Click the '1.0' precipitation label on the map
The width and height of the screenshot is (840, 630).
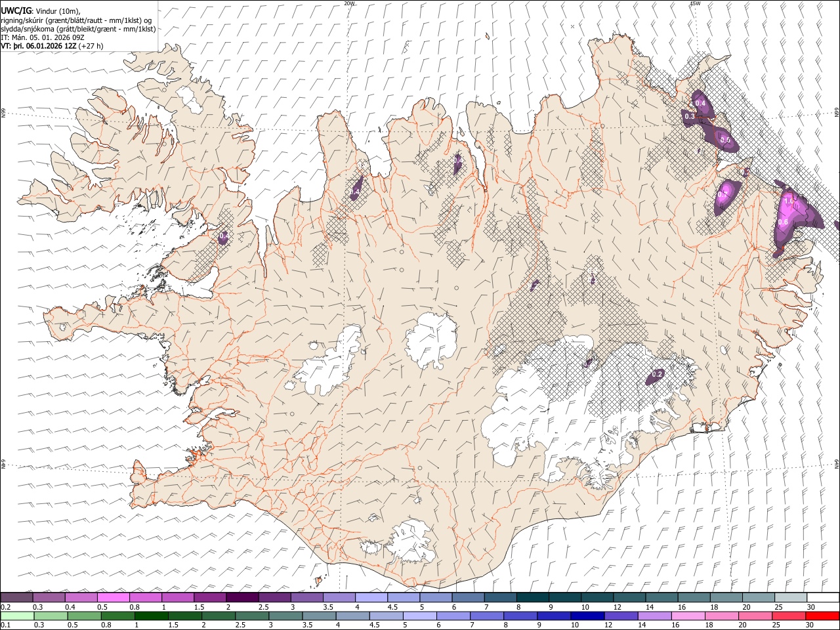[789, 201]
